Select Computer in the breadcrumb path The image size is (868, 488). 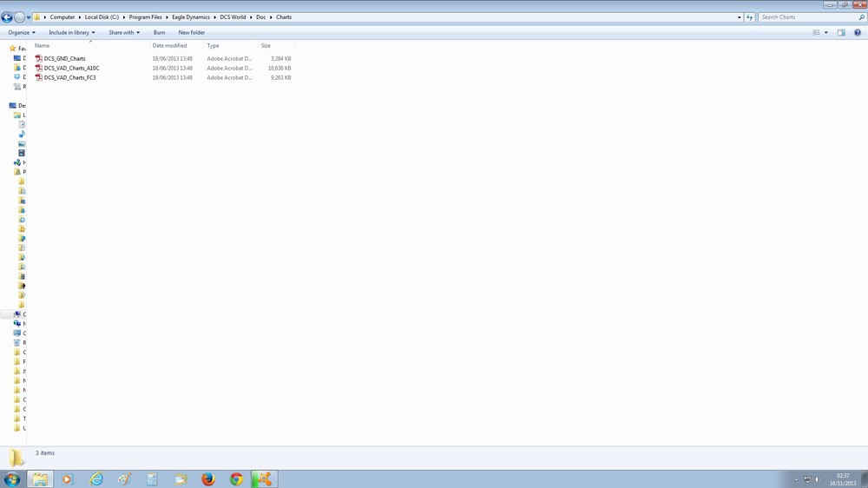click(x=62, y=17)
